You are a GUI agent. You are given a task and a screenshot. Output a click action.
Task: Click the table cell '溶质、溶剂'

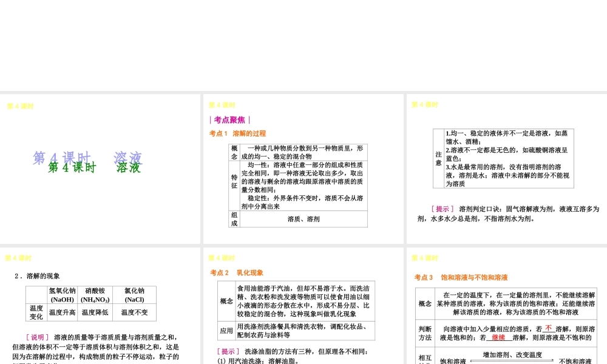click(303, 219)
